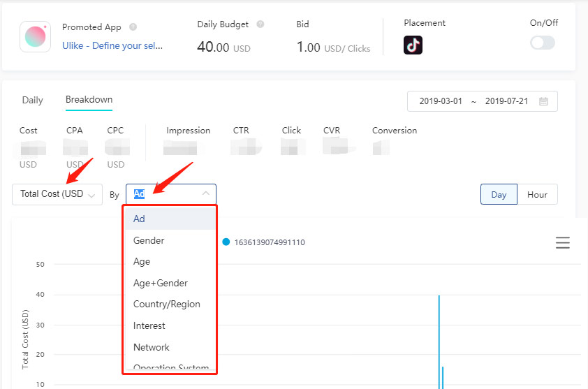Screen dimensions: 588x389
Task: Pick Country/Region breakdown option
Action: (x=170, y=304)
